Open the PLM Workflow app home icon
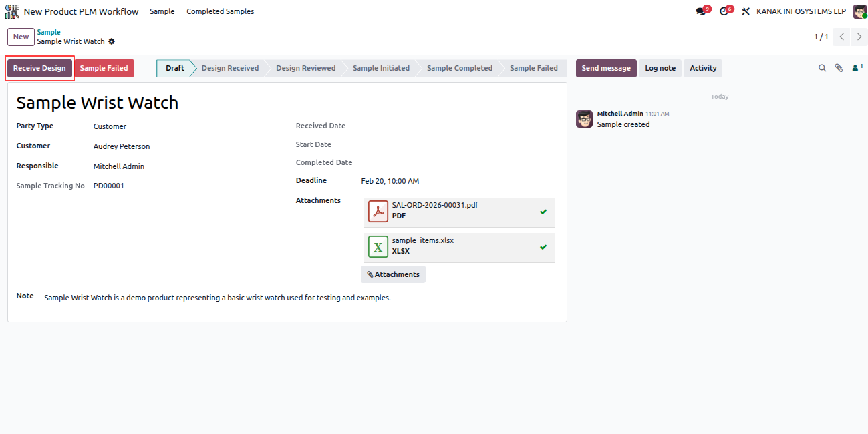Image resolution: width=868 pixels, height=434 pixels. point(12,11)
